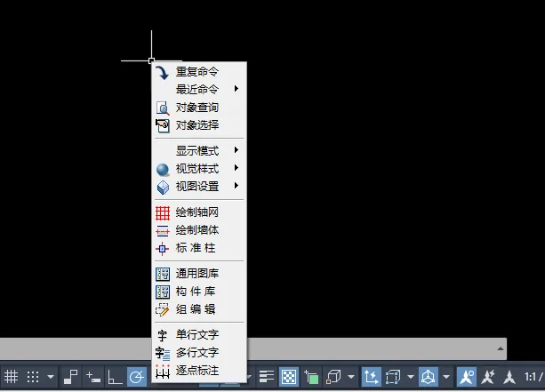
Task: Open selection filtering dropdown arrow
Action: click(411, 377)
